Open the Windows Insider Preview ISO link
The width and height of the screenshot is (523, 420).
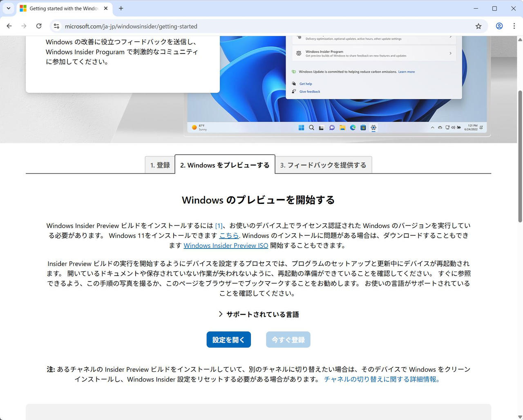[226, 246]
